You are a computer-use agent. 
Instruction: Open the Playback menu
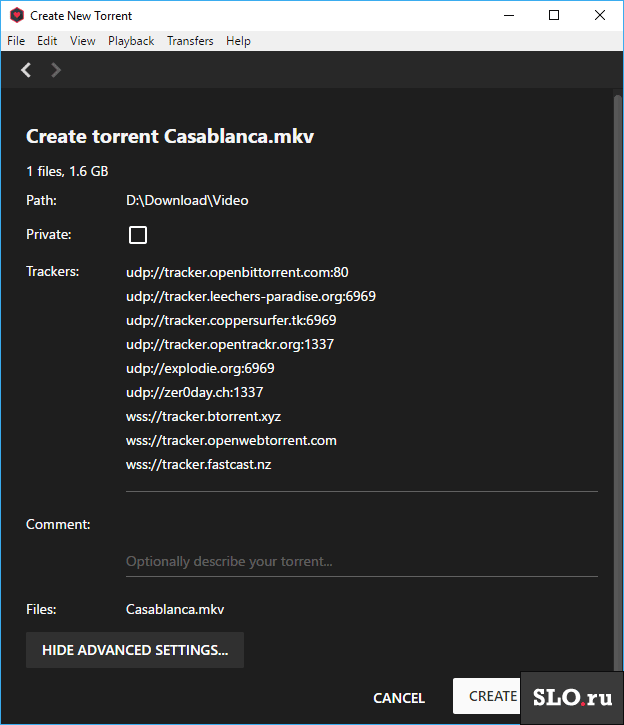(131, 41)
